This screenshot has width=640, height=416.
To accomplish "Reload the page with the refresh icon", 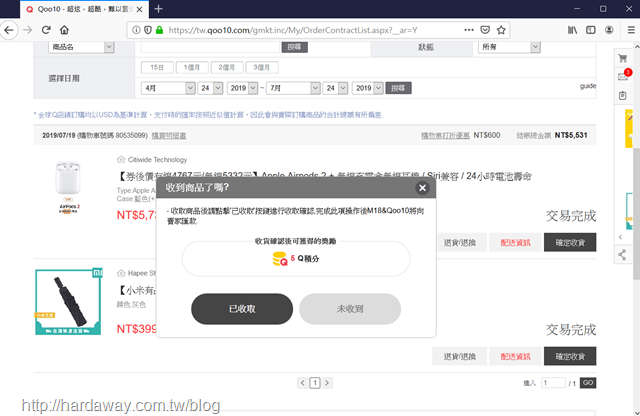I will click(46, 30).
